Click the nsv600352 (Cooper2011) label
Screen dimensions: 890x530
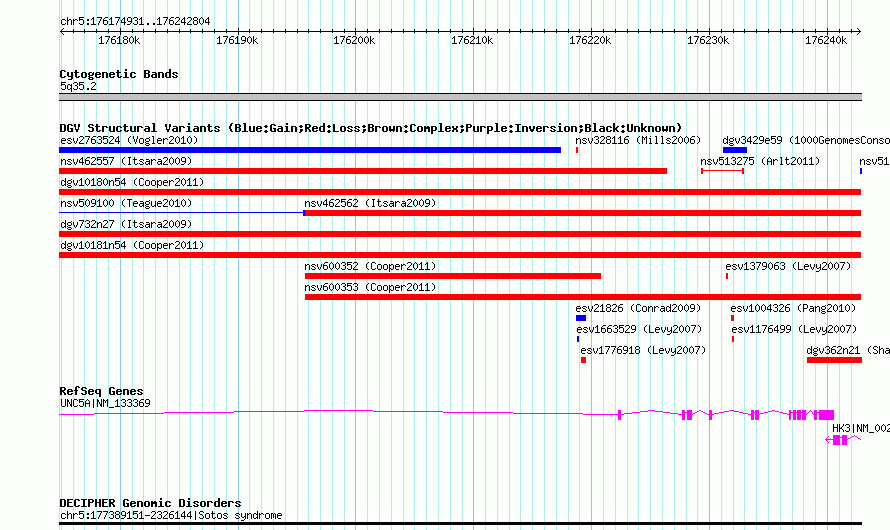tap(370, 266)
